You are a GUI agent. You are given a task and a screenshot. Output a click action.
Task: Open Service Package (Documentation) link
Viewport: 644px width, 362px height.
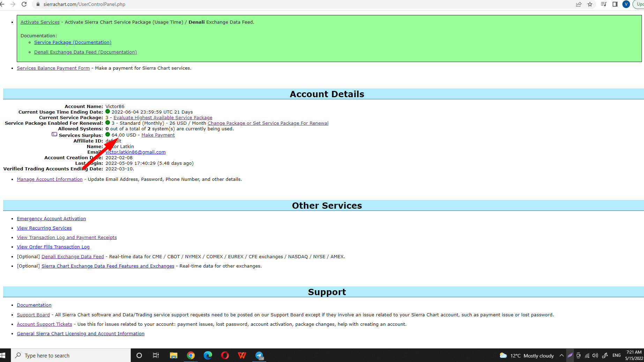73,42
